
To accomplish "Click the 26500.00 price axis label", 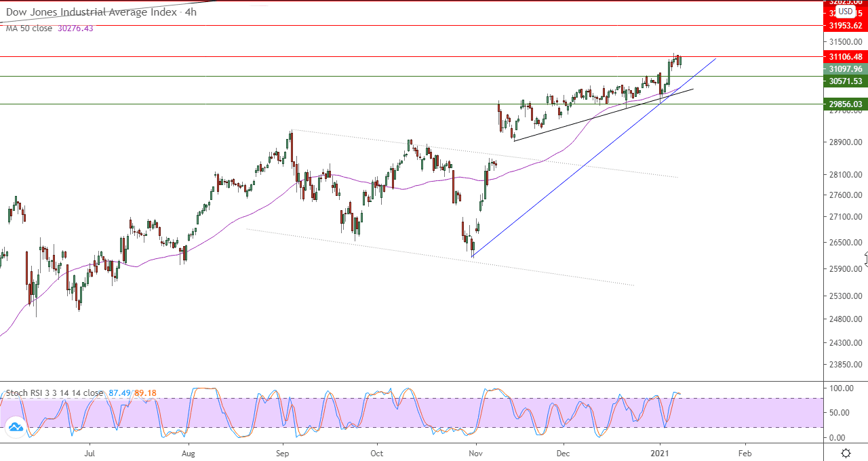I will point(845,243).
